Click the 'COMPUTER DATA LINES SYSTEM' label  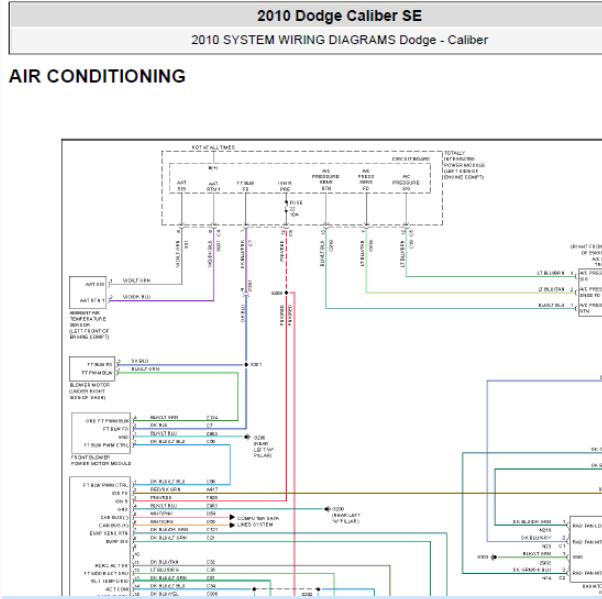[x=258, y=521]
